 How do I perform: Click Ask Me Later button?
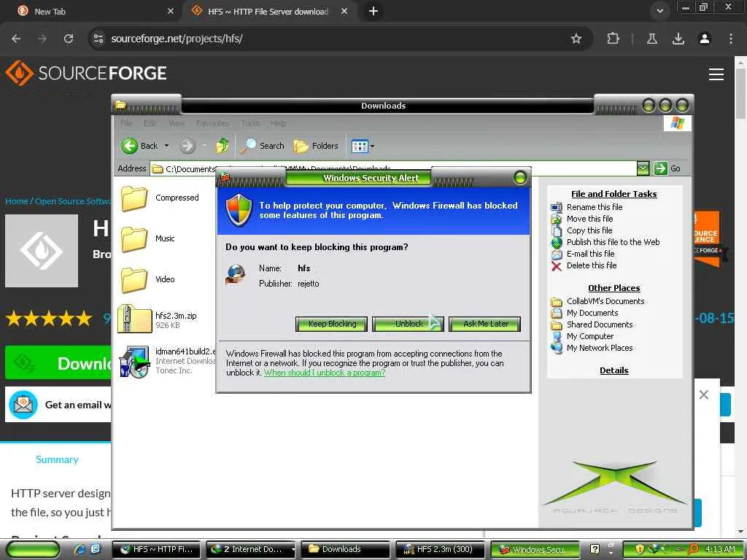click(x=484, y=324)
